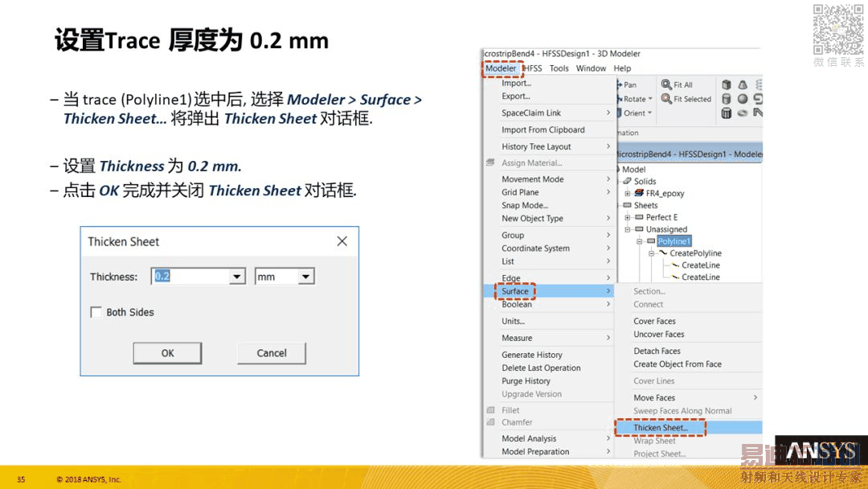This screenshot has width=868, height=489.
Task: Open the Rotate dropdown arrow
Action: pos(650,99)
